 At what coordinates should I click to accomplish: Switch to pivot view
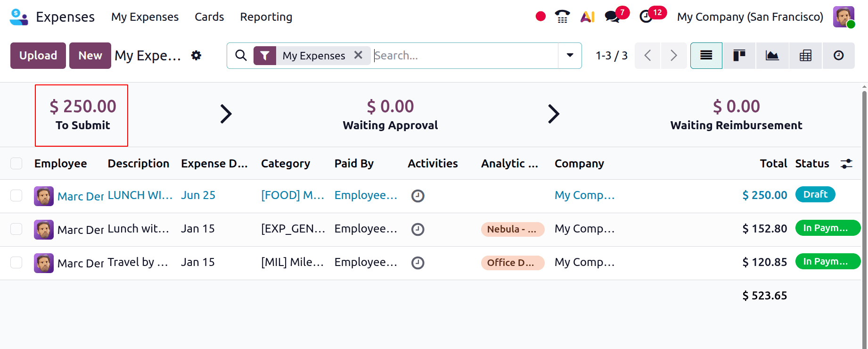805,56
